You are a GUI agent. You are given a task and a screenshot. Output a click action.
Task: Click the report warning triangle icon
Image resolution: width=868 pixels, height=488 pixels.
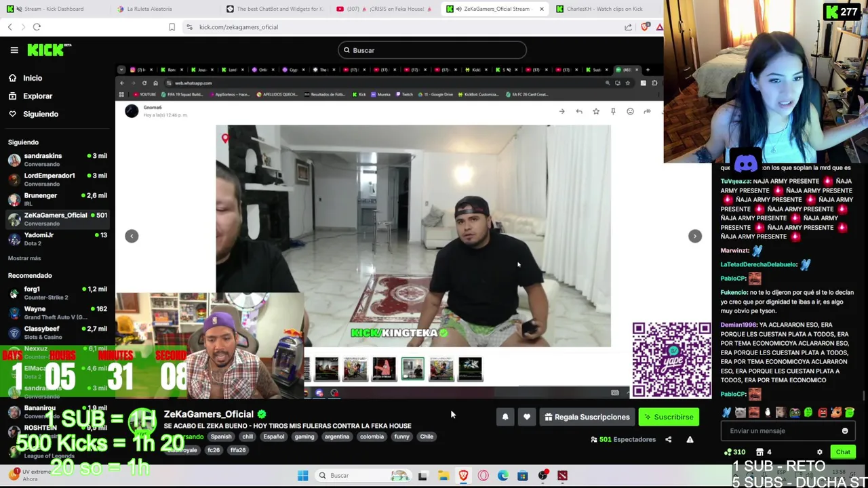[690, 439]
